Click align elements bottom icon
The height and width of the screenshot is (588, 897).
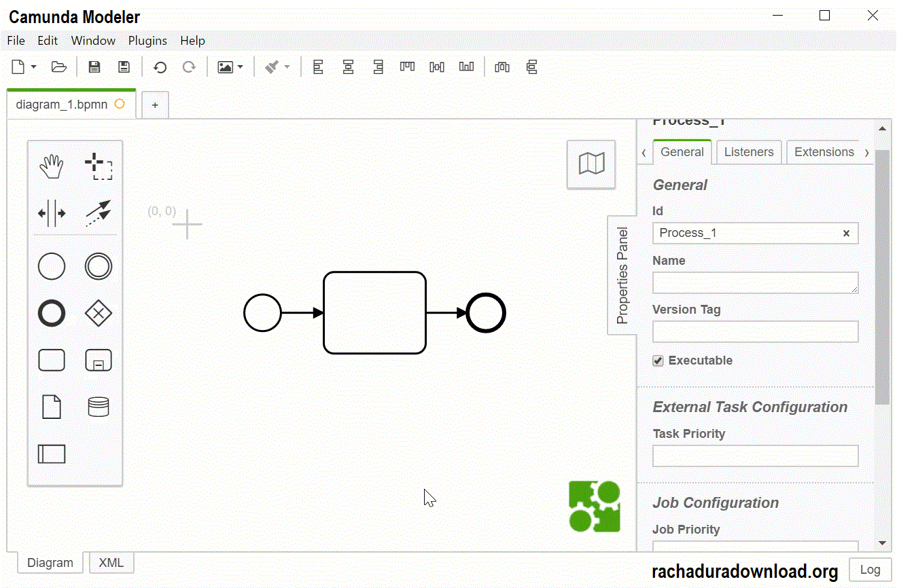[x=466, y=67]
